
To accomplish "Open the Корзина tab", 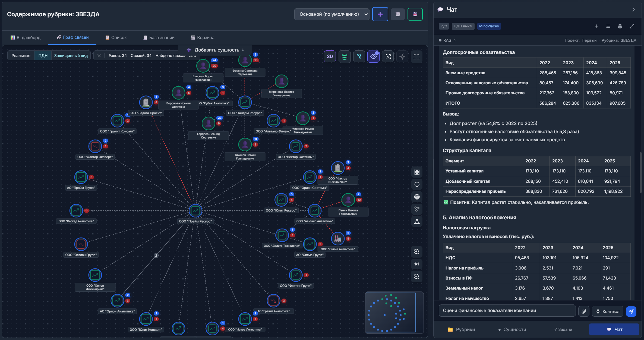I will (x=203, y=37).
